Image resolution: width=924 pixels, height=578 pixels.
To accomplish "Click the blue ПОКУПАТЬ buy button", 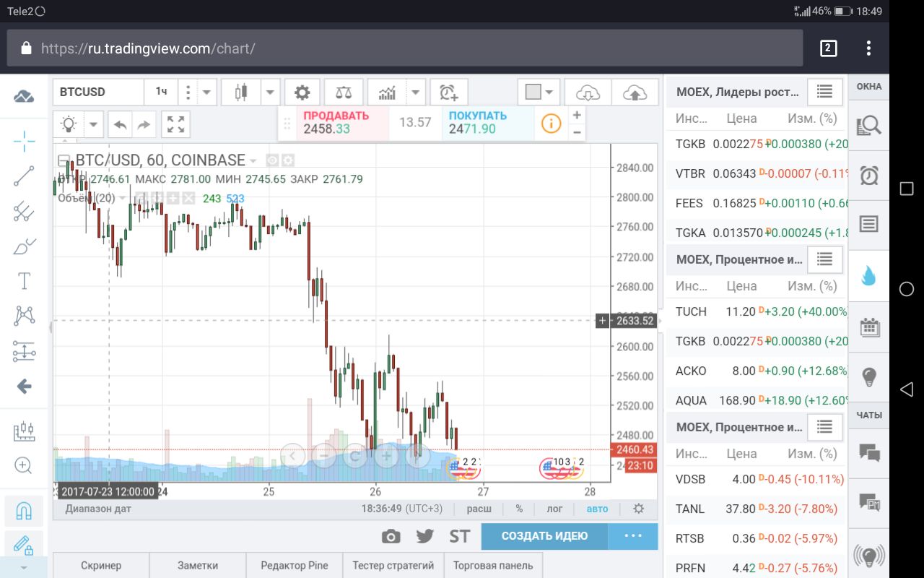I will (487, 122).
